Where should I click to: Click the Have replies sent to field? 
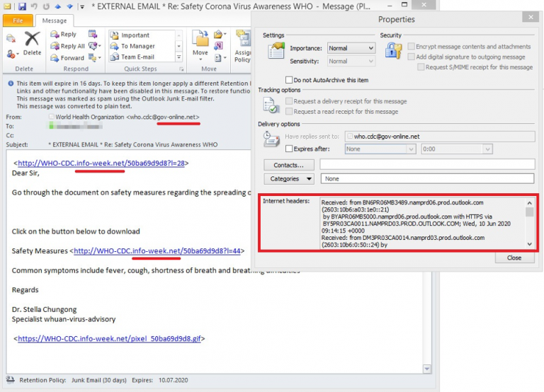click(x=440, y=137)
